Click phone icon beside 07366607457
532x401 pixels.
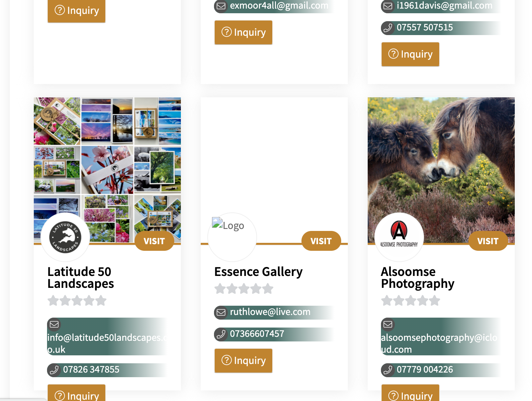click(221, 334)
